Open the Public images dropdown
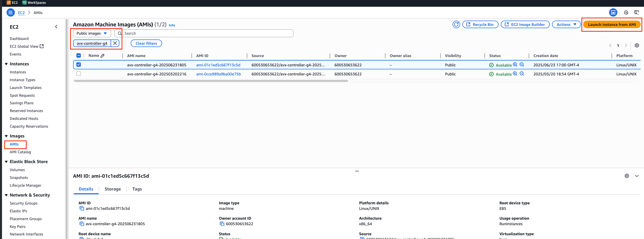The width and height of the screenshot is (644, 239). (92, 33)
